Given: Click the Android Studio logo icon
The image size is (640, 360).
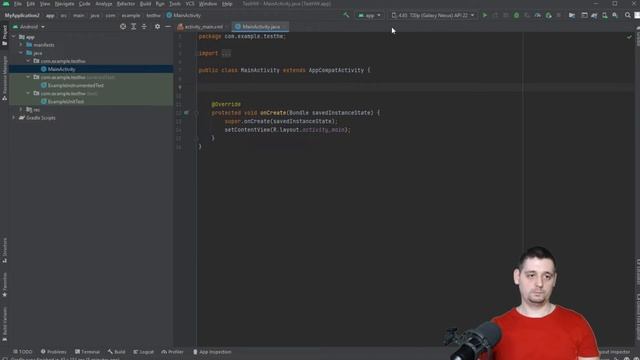Looking at the screenshot, I should (x=6, y=4).
